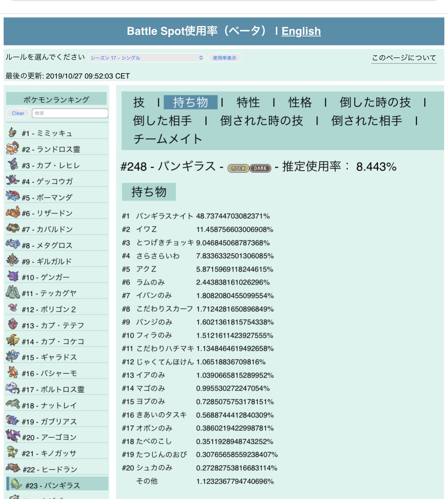Click the DARK type badge

click(260, 168)
